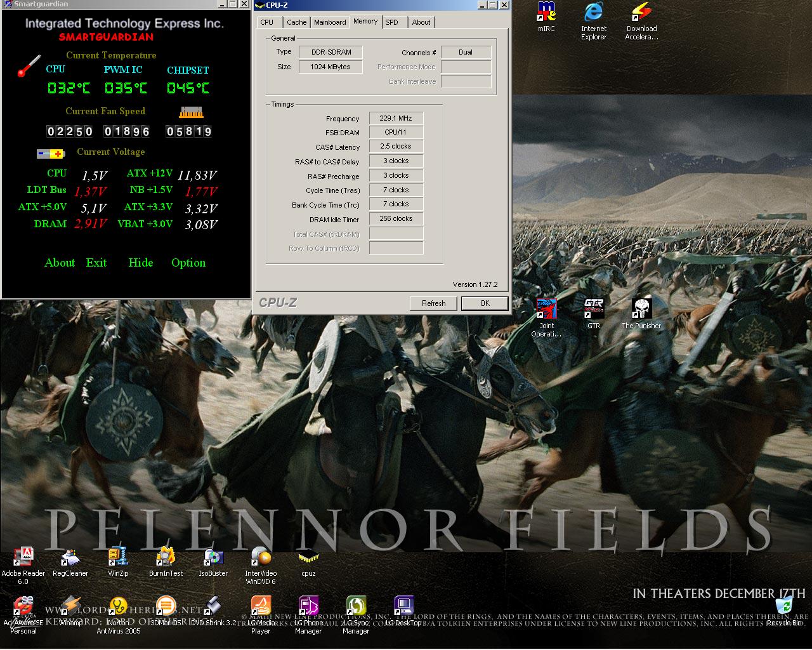Open LG Media Player icon
This screenshot has width=812, height=650.
tap(261, 614)
